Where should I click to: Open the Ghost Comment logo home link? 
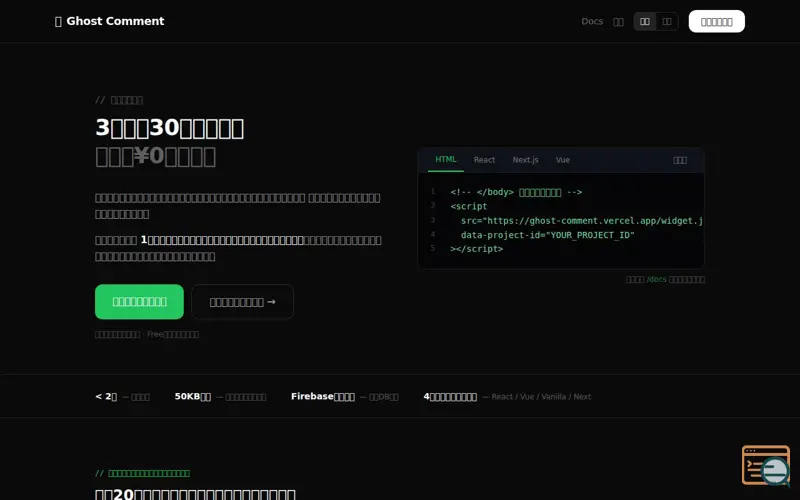[x=110, y=21]
